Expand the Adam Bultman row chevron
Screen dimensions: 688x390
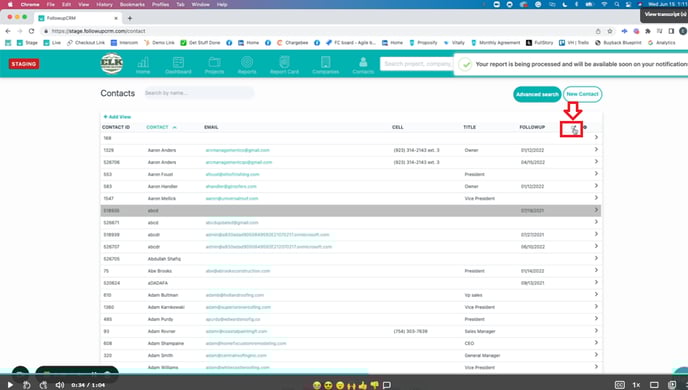(596, 294)
